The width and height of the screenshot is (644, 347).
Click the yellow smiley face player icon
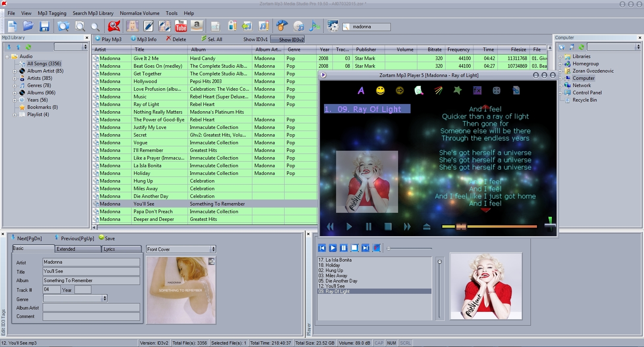[380, 91]
